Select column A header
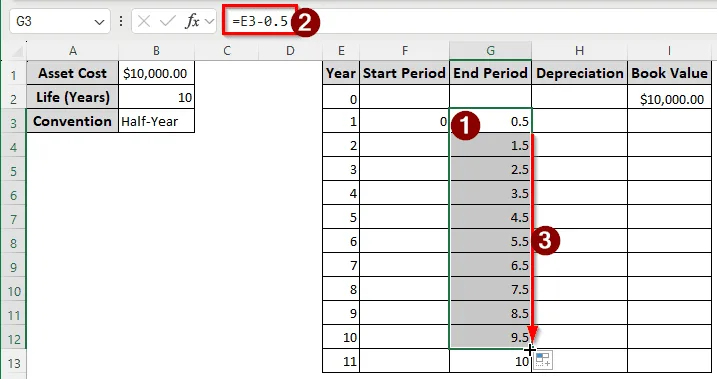The height and width of the screenshot is (379, 717). 73,51
